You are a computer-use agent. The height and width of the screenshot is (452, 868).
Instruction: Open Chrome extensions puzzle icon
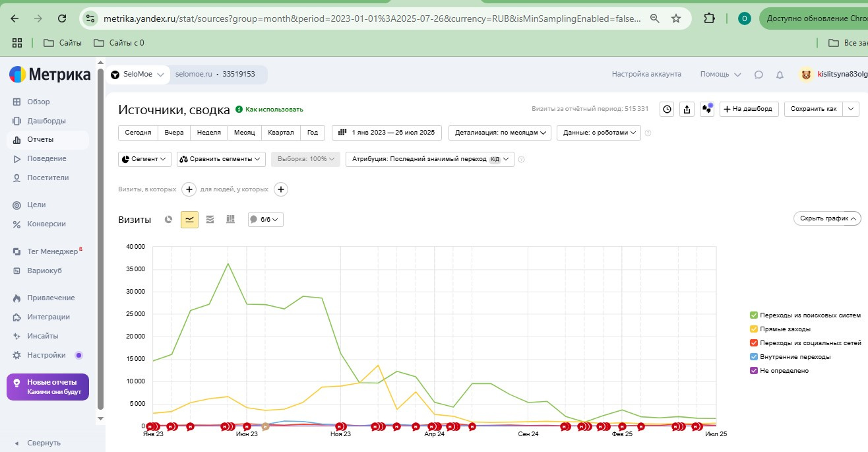tap(709, 18)
